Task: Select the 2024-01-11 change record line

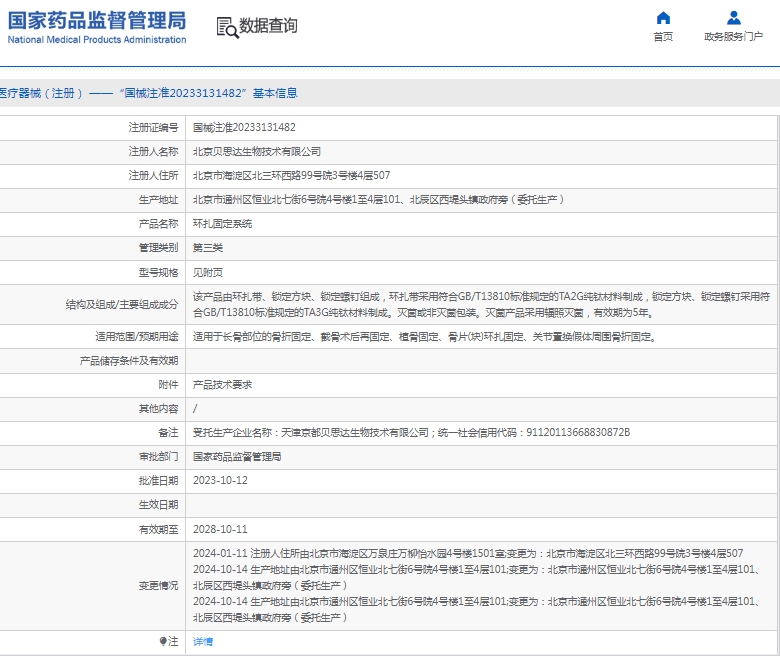Action: 468,553
